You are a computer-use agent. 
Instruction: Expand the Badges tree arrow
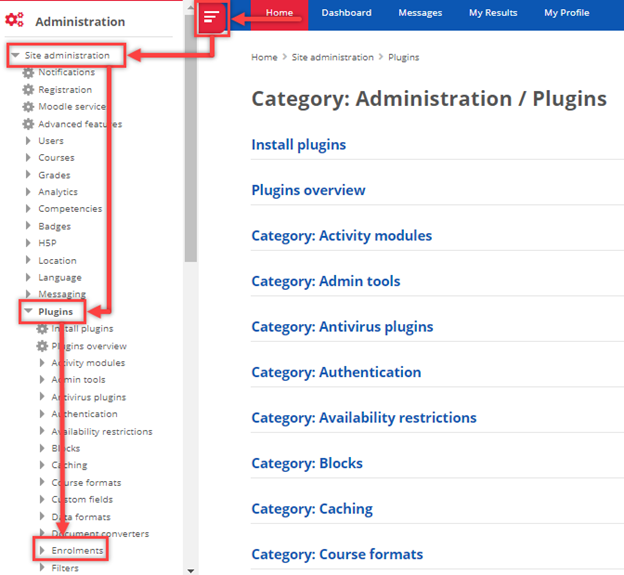pos(28,226)
